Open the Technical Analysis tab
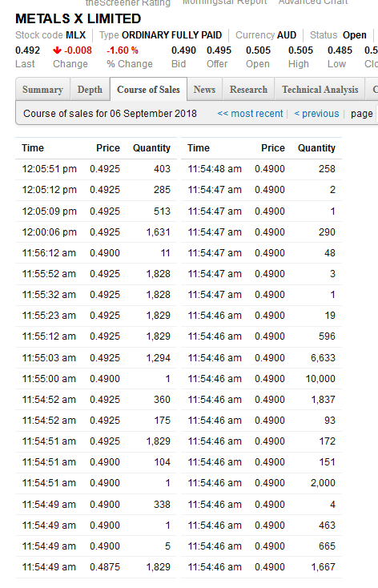Screen dimensions: 378x588 pyautogui.click(x=320, y=90)
